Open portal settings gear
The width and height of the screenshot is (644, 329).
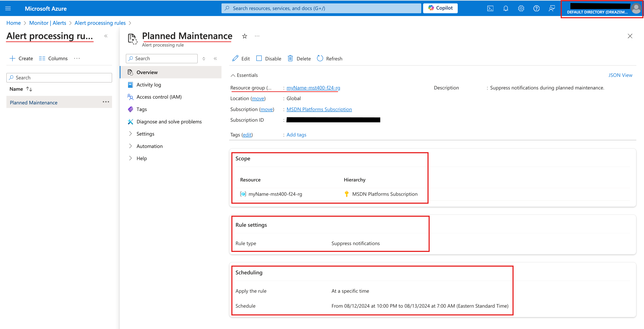pyautogui.click(x=521, y=9)
